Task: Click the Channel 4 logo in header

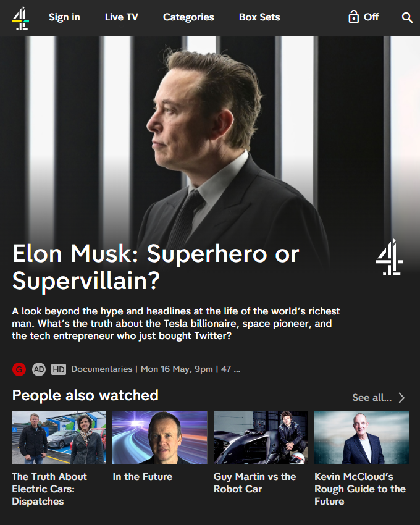Action: (x=20, y=18)
